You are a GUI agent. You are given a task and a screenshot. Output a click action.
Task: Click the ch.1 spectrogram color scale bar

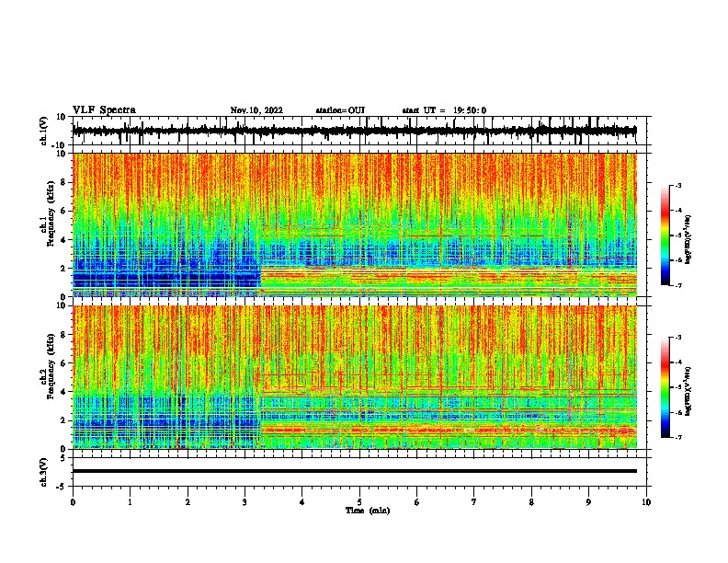(x=665, y=236)
